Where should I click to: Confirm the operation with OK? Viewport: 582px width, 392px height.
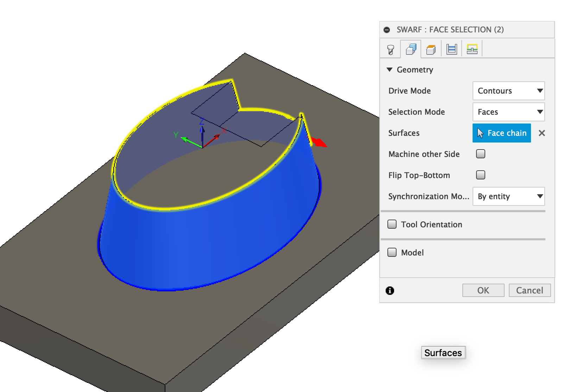[x=483, y=290]
